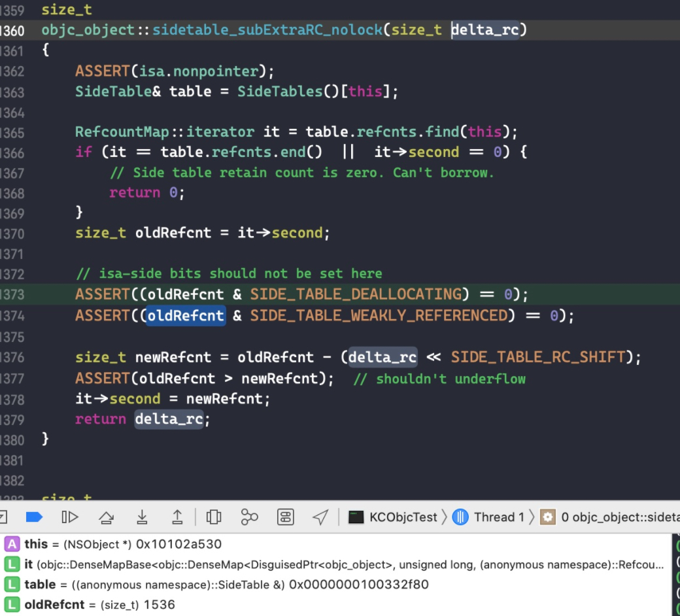The height and width of the screenshot is (616, 680).
Task: Click 'isa' in ASSERT on line 1362
Action: (x=152, y=71)
